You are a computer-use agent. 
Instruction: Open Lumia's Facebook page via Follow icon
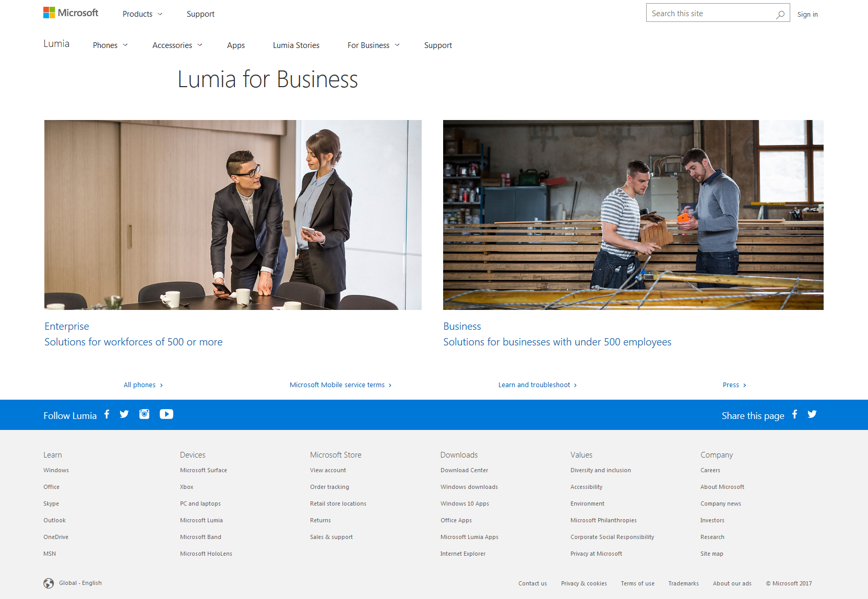pos(106,414)
